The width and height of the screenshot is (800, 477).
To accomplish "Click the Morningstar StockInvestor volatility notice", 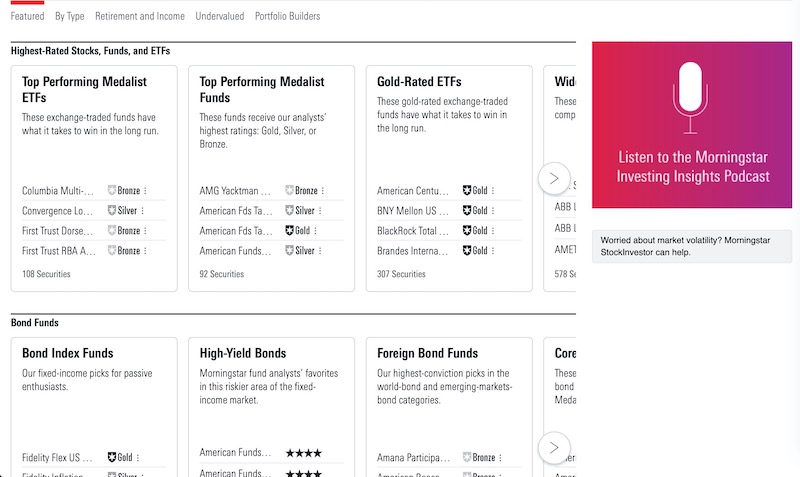I will pos(691,246).
